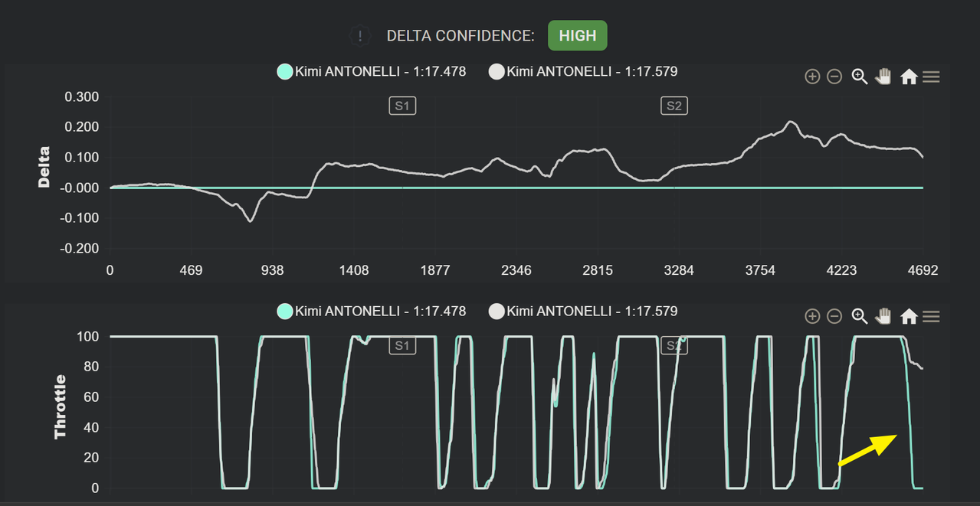
Task: Click the S2 sector marker on Delta chart
Action: (674, 106)
